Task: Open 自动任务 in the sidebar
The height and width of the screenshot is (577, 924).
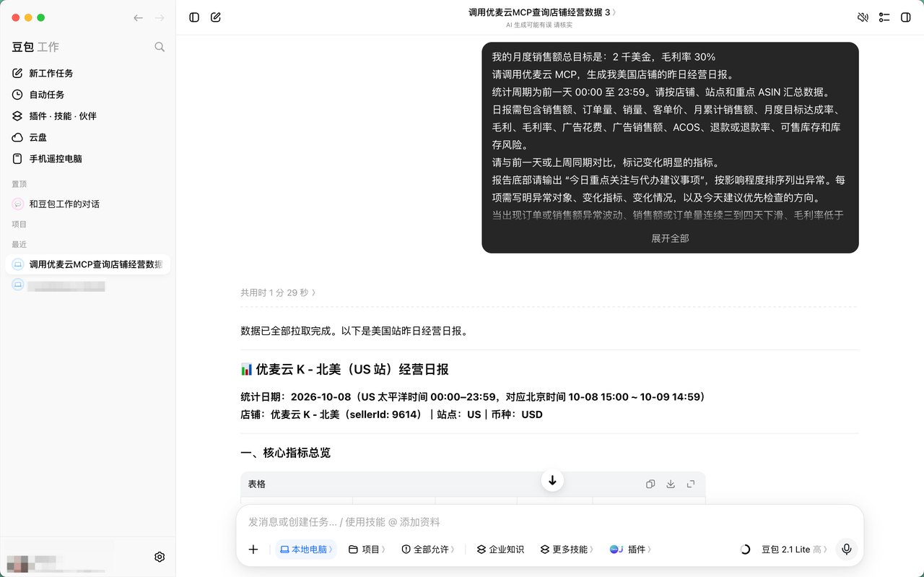Action: [87, 95]
